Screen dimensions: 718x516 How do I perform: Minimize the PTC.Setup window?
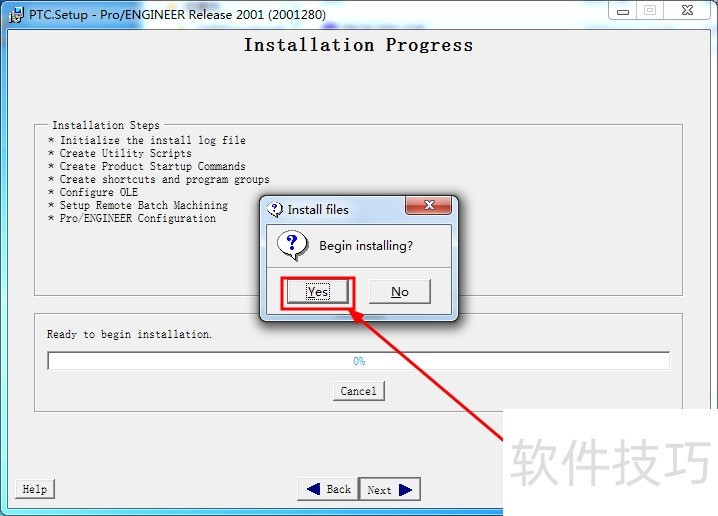coord(623,11)
